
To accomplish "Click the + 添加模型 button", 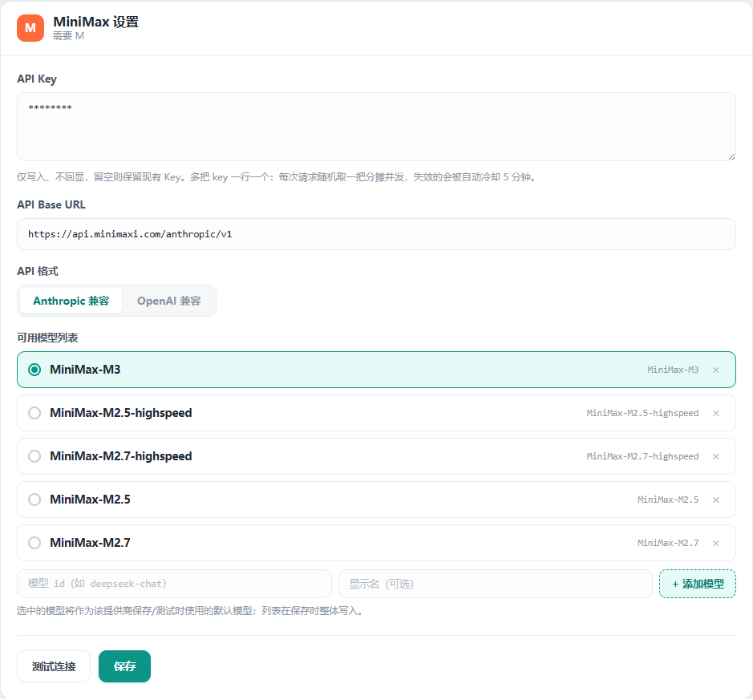I will click(x=698, y=584).
